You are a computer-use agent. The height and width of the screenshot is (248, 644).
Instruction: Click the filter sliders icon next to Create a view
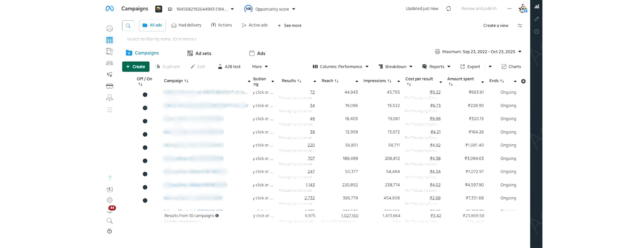[x=520, y=25]
